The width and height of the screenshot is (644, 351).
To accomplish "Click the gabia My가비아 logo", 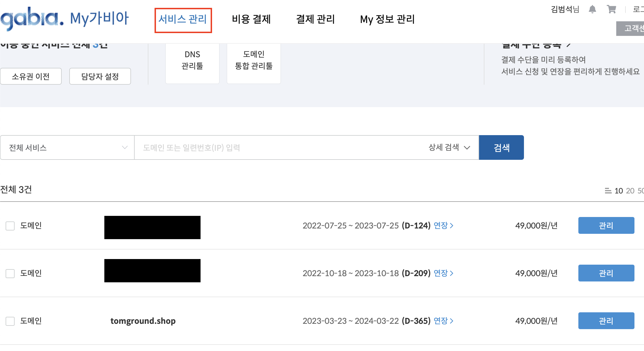I will pyautogui.click(x=65, y=18).
